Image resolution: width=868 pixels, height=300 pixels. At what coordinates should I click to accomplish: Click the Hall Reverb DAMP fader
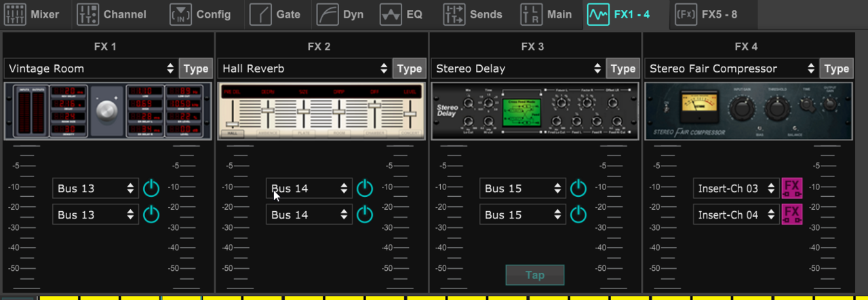click(339, 111)
